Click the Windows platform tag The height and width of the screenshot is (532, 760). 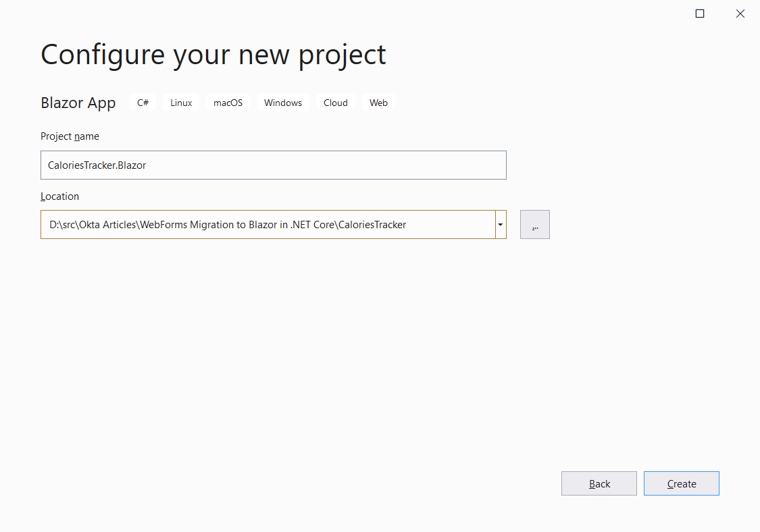coord(282,103)
